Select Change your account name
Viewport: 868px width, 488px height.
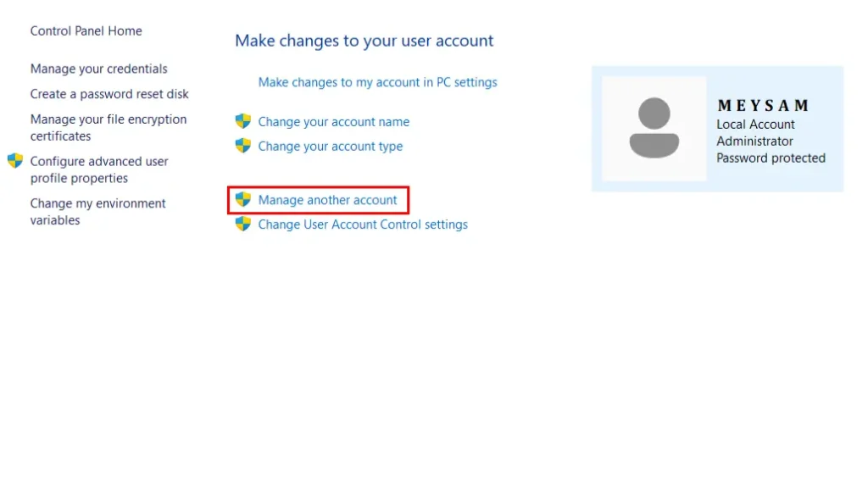point(333,121)
